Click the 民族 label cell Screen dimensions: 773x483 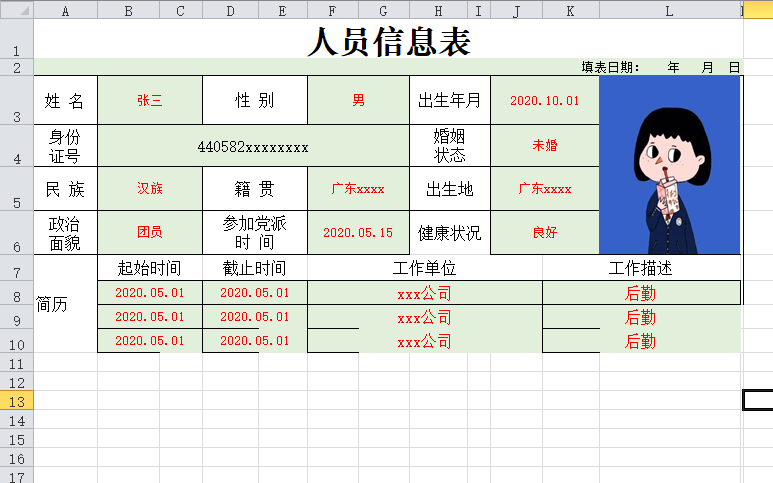pyautogui.click(x=66, y=189)
